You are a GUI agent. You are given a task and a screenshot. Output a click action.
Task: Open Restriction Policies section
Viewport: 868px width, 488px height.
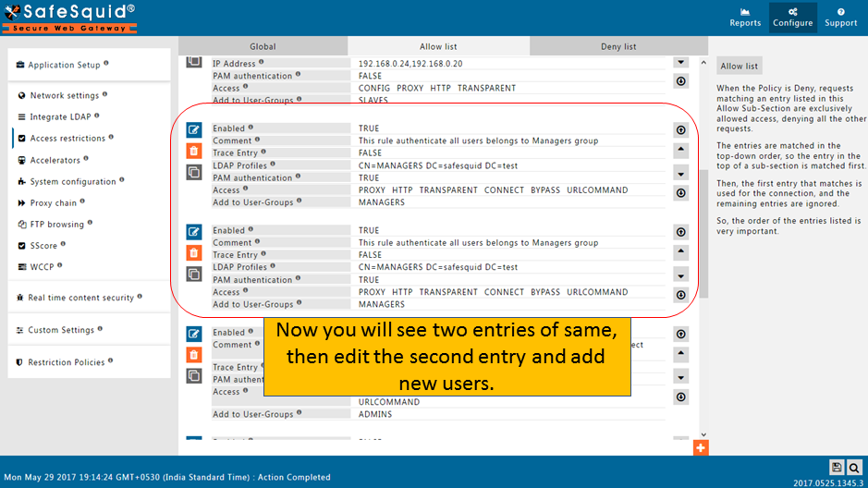tap(66, 362)
